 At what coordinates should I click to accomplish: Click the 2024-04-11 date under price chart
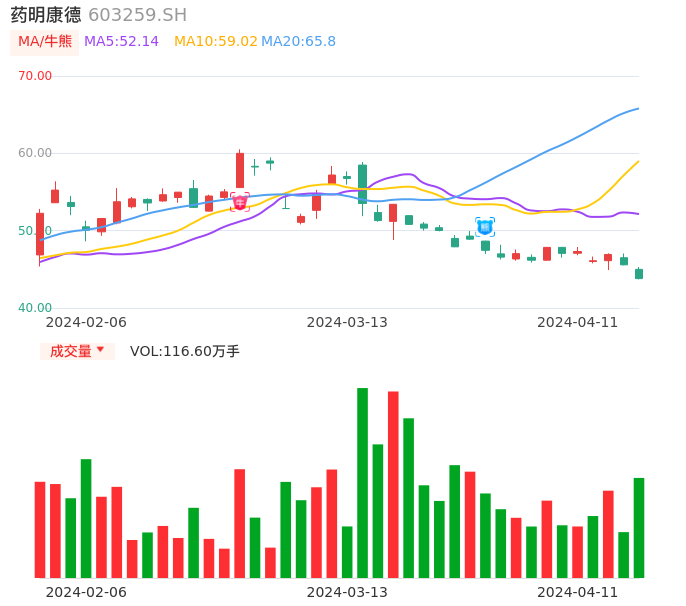tap(578, 322)
